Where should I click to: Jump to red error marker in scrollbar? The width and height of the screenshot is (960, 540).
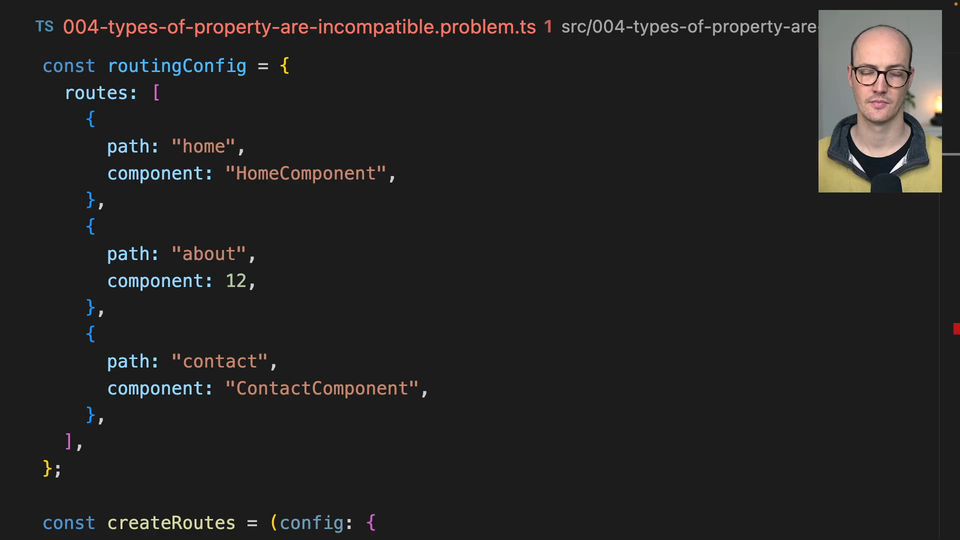[x=956, y=329]
